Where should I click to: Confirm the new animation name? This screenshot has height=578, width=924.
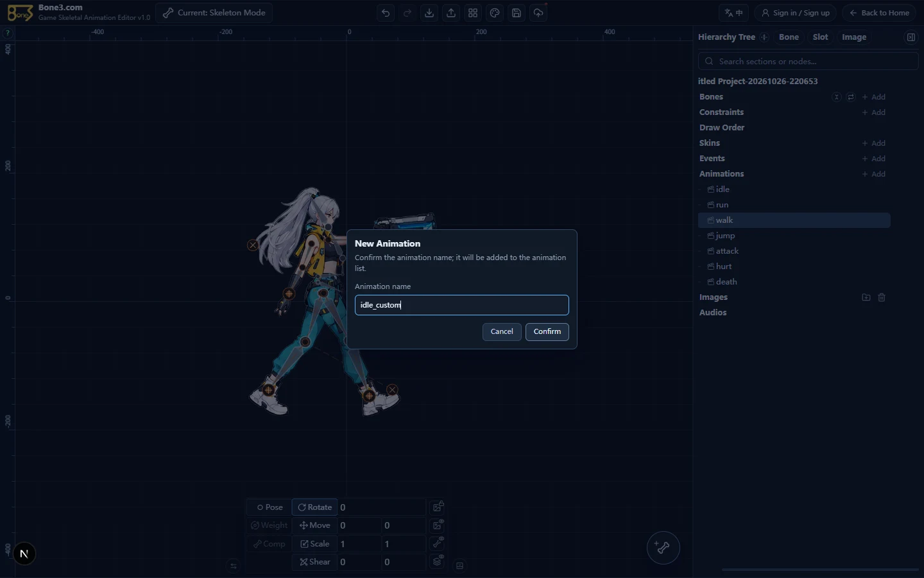(x=547, y=331)
